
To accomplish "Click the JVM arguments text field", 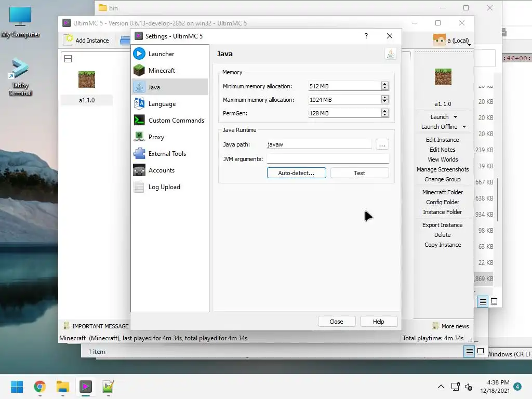I will [328, 159].
